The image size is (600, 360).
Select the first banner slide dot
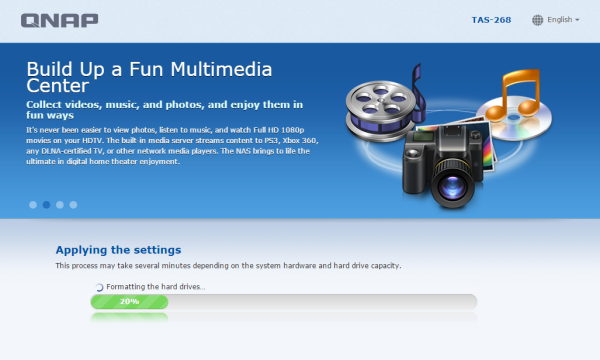pyautogui.click(x=33, y=205)
